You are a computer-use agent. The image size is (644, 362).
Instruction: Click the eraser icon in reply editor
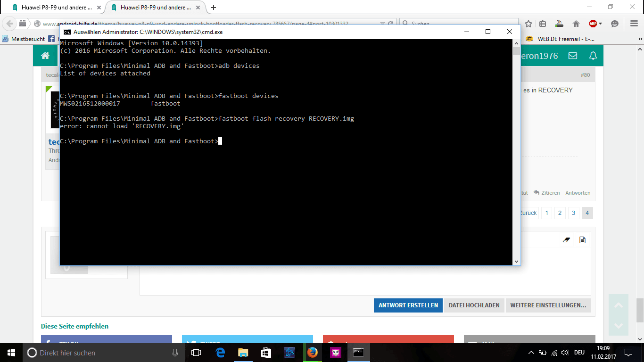tap(567, 240)
